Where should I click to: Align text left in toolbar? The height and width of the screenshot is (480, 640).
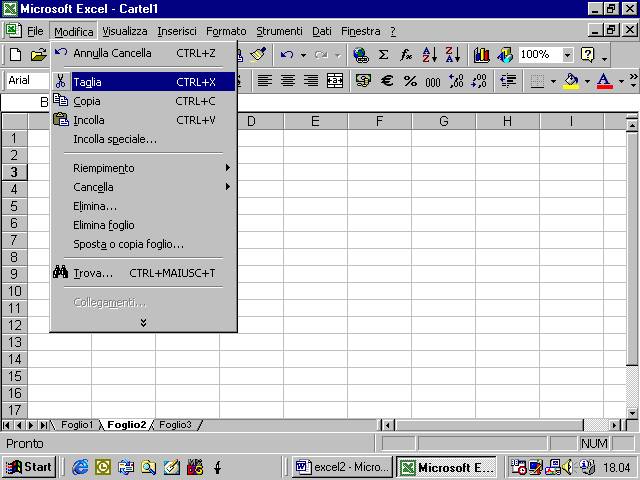click(264, 80)
